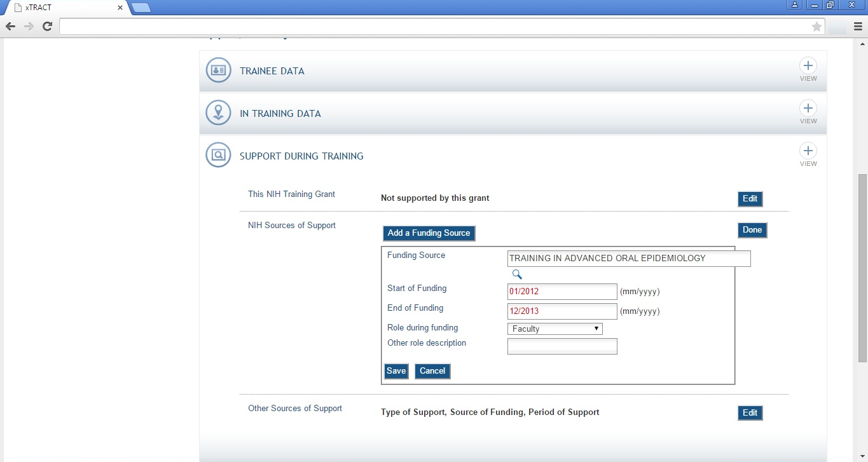Edit the This NIH Training Grant row
This screenshot has width=868, height=462.
pos(750,199)
